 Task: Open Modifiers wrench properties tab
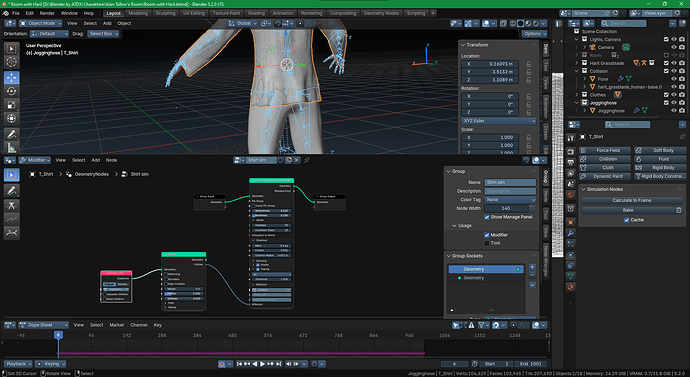(x=571, y=233)
